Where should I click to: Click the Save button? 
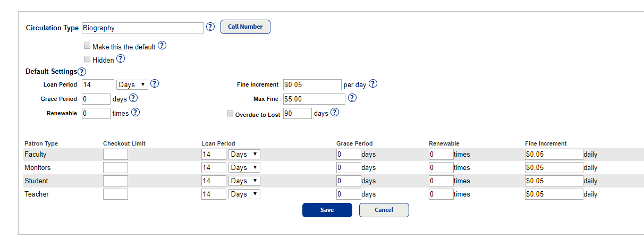tap(327, 210)
